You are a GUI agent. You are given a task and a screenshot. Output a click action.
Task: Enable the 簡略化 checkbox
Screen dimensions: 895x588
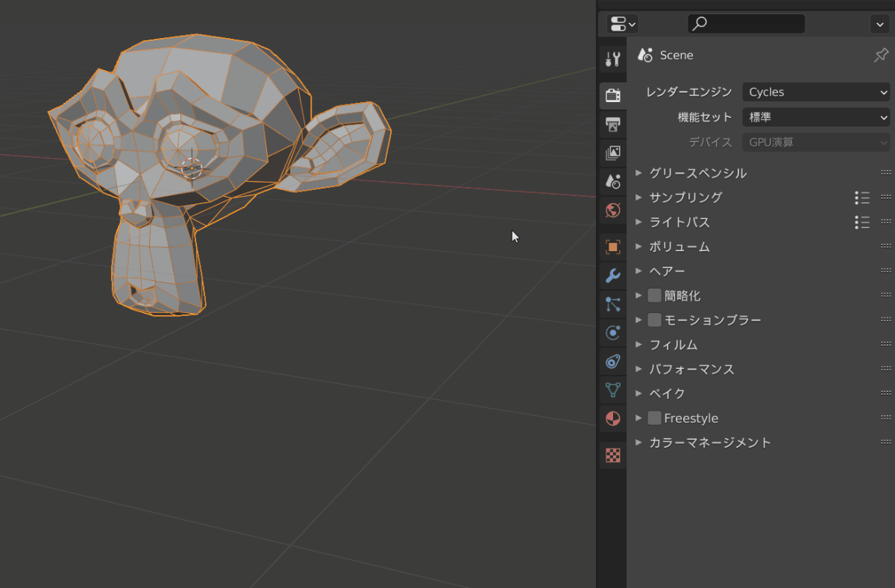[654, 296]
